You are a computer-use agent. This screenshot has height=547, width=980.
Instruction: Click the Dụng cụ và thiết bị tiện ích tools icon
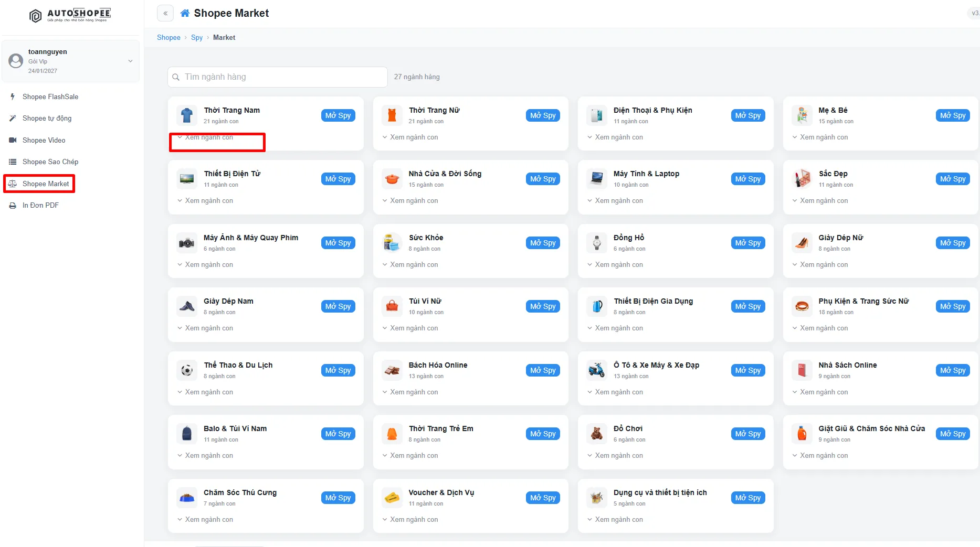tap(597, 498)
